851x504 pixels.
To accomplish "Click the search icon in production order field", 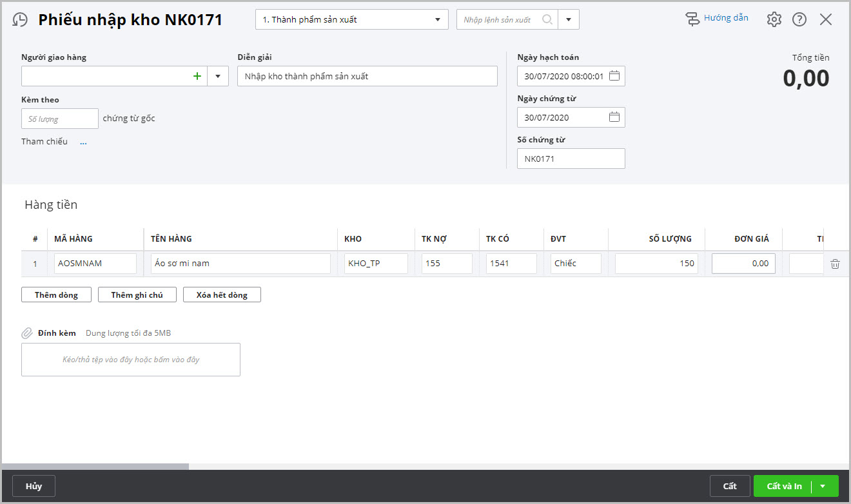I will pos(547,19).
